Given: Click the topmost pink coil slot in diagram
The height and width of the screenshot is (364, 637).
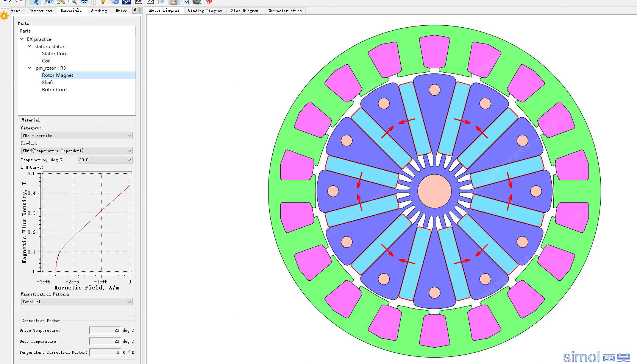Looking at the screenshot, I should click(x=434, y=51).
